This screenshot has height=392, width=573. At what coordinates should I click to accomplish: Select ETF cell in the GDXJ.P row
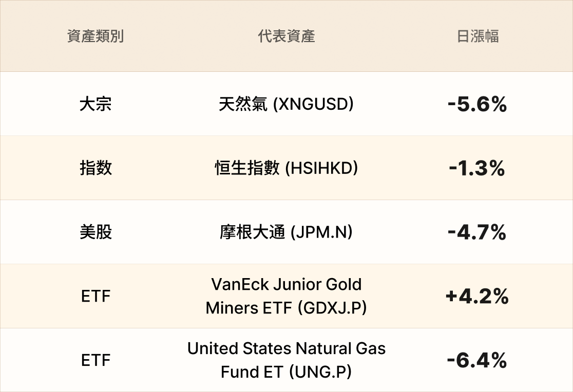point(95,297)
